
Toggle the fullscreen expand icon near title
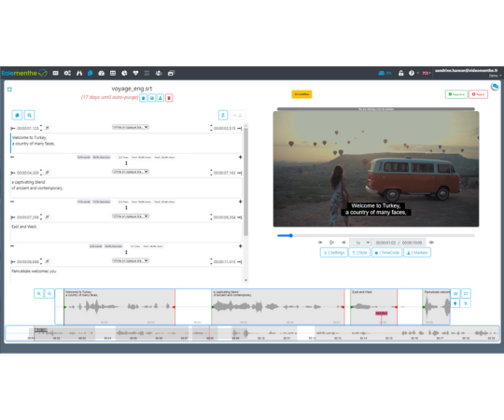[x=9, y=90]
